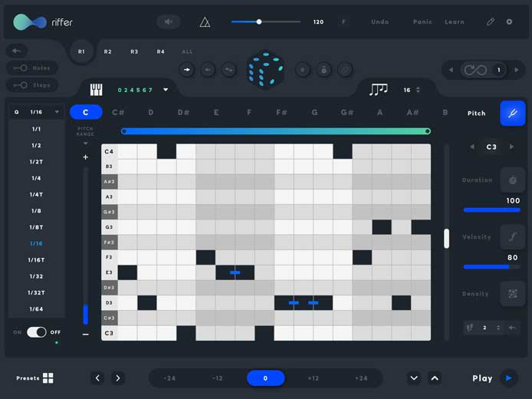The height and width of the screenshot is (399, 532).
Task: Select +12 transpose option
Action: (314, 378)
